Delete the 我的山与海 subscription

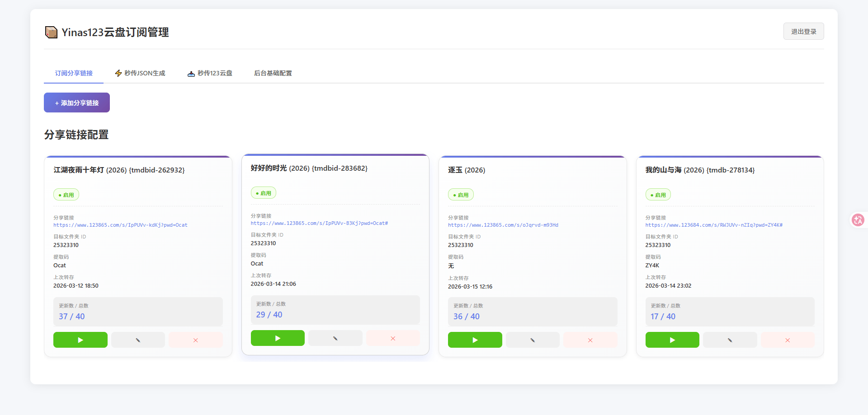788,340
